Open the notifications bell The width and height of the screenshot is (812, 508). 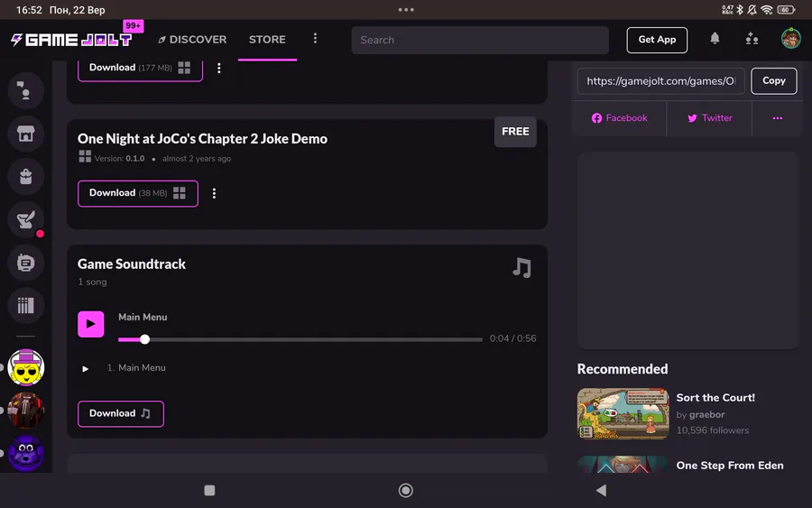point(715,38)
